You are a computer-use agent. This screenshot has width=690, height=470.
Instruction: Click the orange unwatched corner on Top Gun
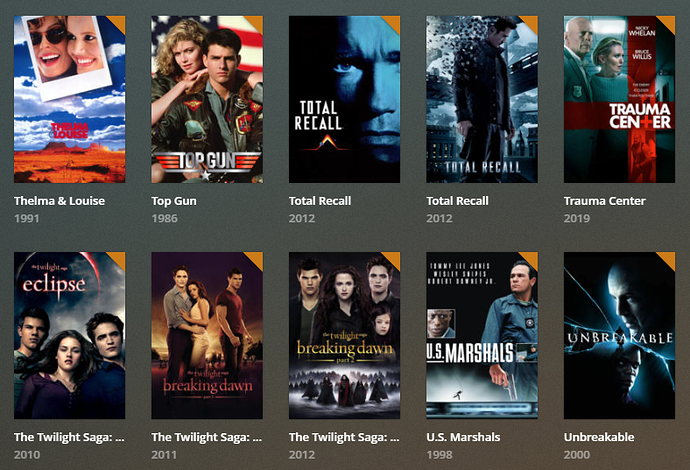pyautogui.click(x=257, y=22)
